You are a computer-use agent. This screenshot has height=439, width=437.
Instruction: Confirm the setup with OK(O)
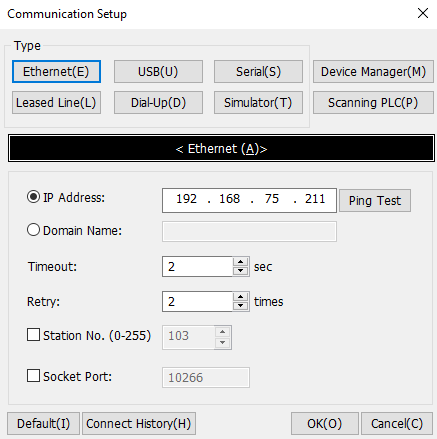[x=325, y=424]
